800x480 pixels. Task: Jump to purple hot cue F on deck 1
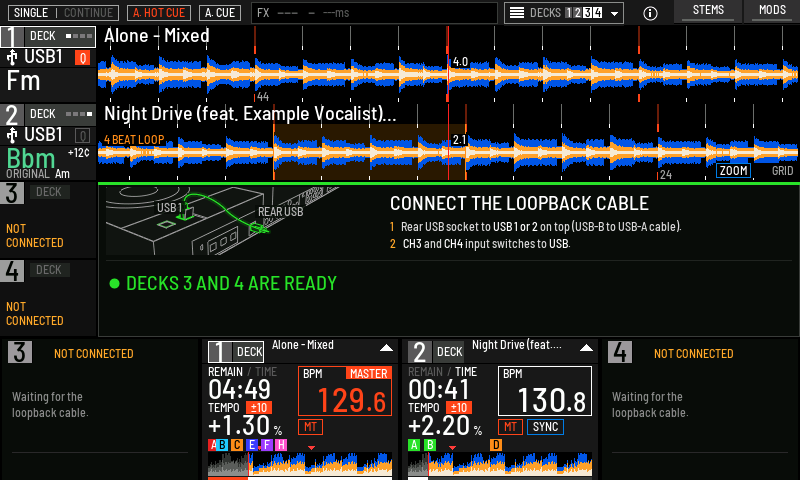tap(267, 445)
